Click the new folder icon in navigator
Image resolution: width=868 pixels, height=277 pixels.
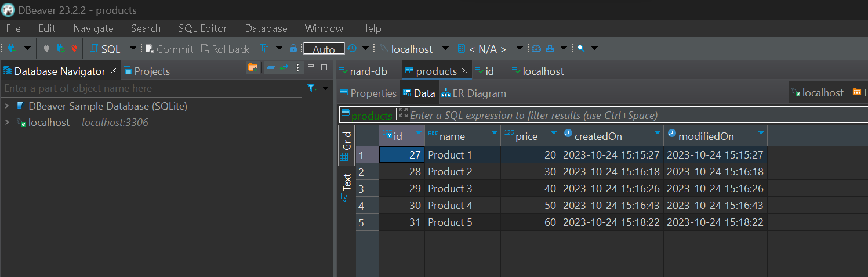(253, 68)
